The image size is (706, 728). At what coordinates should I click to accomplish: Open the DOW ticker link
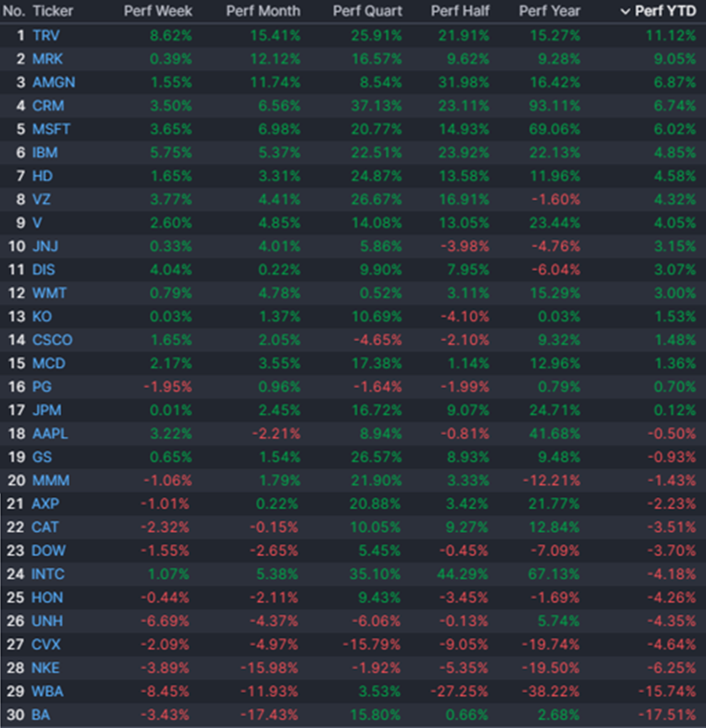[49, 551]
